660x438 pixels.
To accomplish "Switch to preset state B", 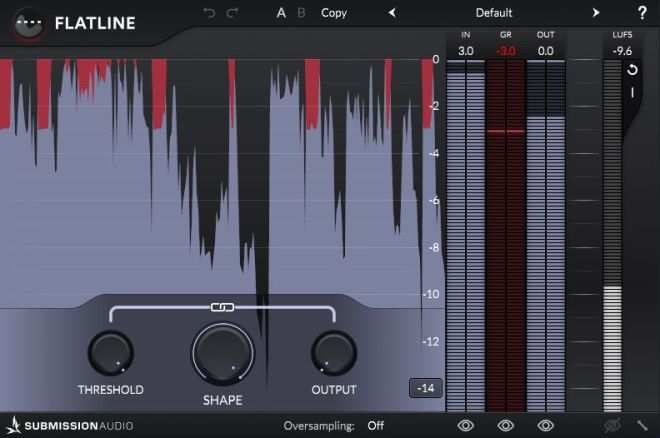I will pyautogui.click(x=301, y=13).
